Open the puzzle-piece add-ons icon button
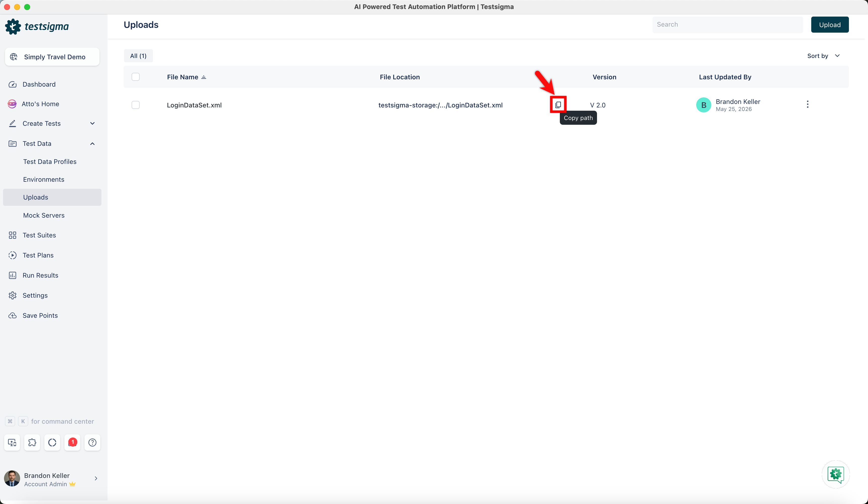This screenshot has height=504, width=868. 32,442
